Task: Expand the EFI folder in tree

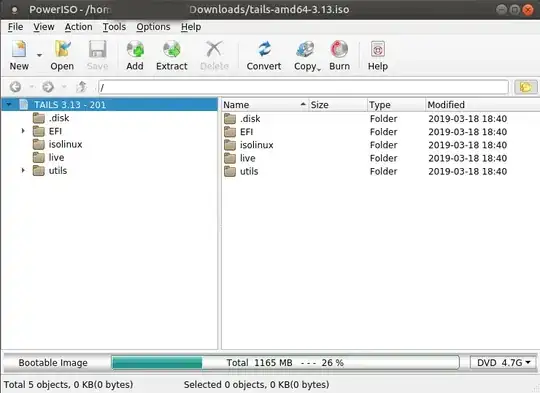Action: (x=23, y=131)
